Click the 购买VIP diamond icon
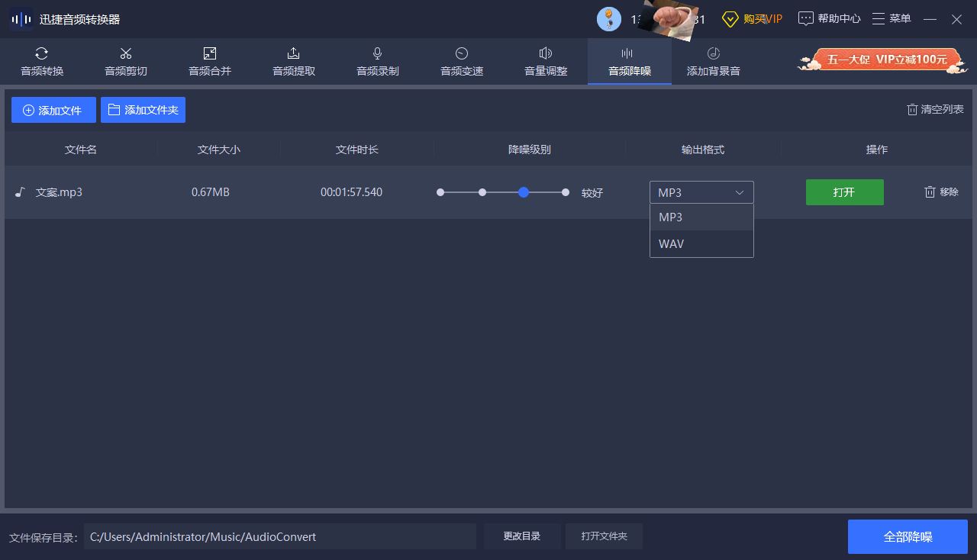The width and height of the screenshot is (977, 560). (730, 19)
